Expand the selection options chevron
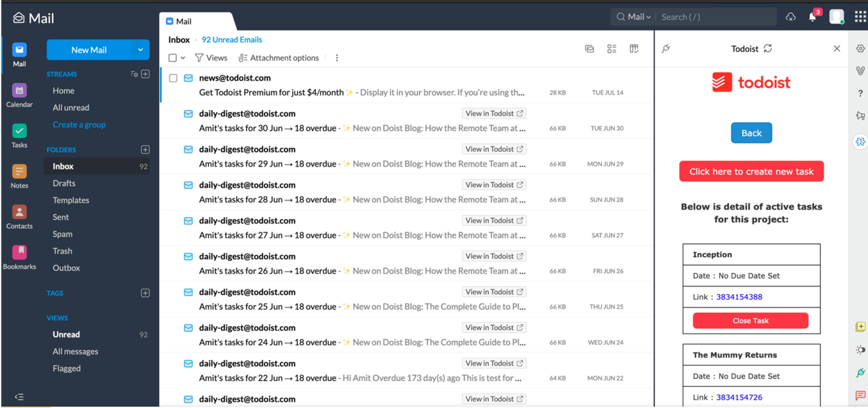 click(x=182, y=57)
